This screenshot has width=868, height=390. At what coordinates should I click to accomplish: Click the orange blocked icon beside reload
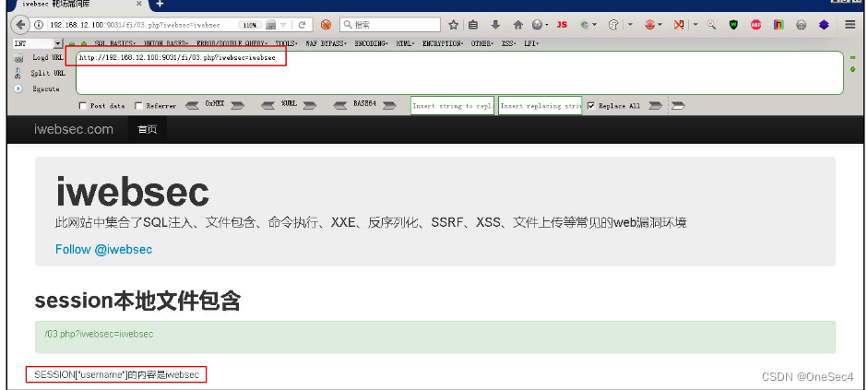click(x=326, y=25)
